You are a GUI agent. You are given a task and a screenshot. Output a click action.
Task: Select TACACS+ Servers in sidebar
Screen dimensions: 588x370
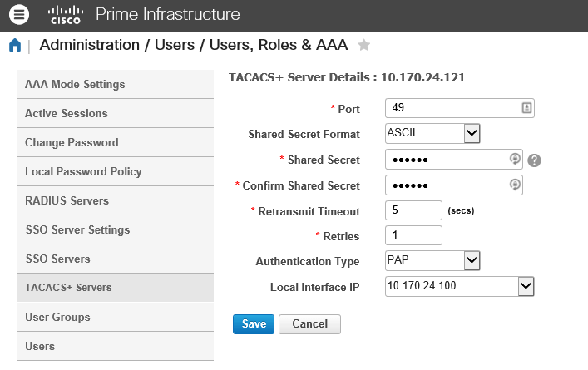click(x=115, y=288)
